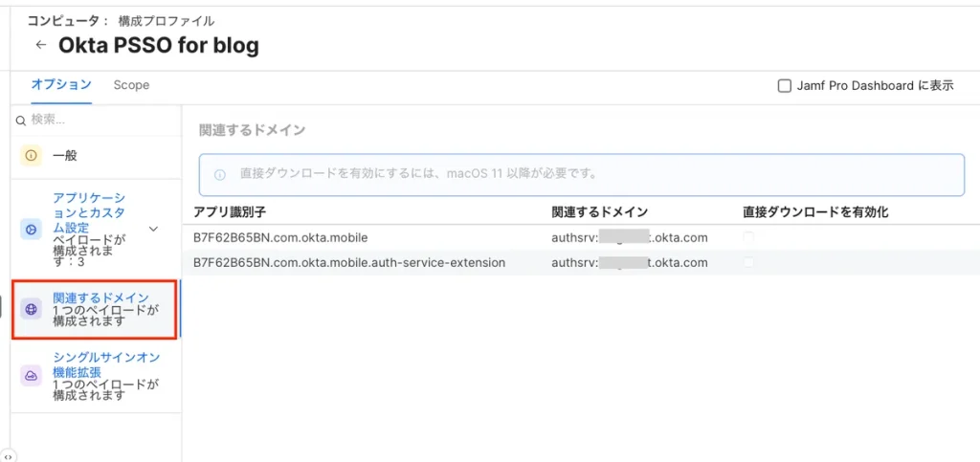Image resolution: width=980 pixels, height=462 pixels.
Task: Click the アプリケーションとカスタム設定 payload icon
Action: coord(31,229)
